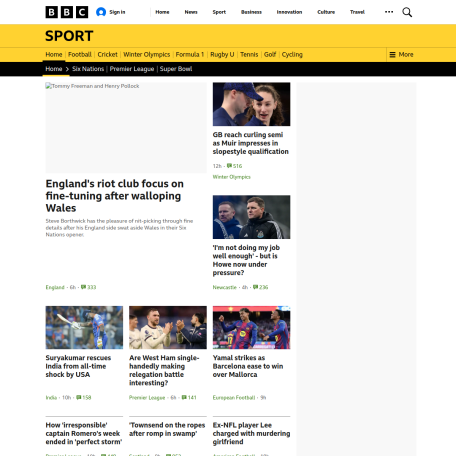
Task: Open Culture in top navigation
Action: click(326, 12)
